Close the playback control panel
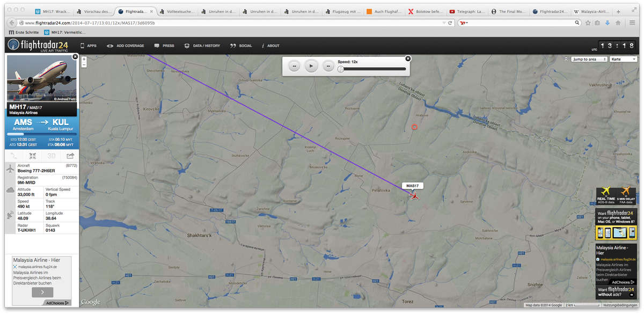The image size is (644, 314). point(408,58)
